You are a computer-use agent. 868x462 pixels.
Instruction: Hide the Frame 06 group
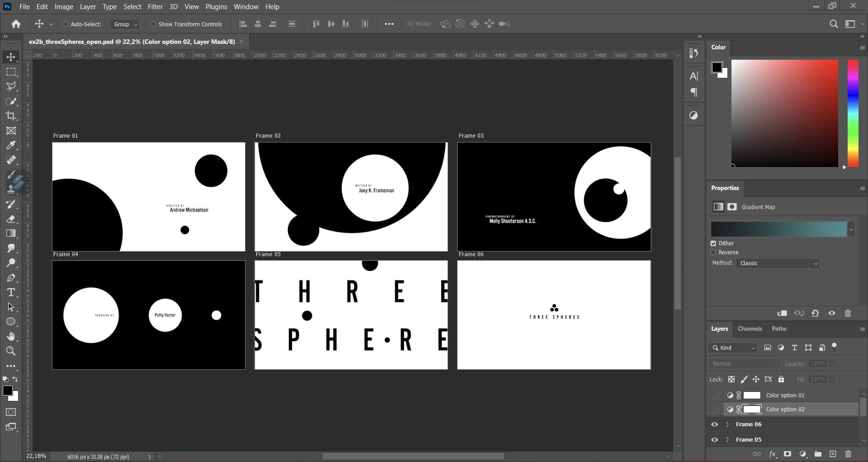coord(715,424)
